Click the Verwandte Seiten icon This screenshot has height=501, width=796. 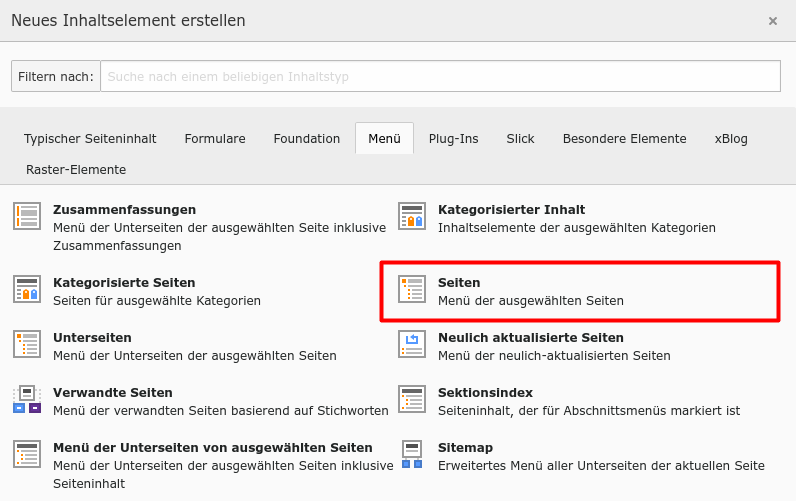coord(27,399)
